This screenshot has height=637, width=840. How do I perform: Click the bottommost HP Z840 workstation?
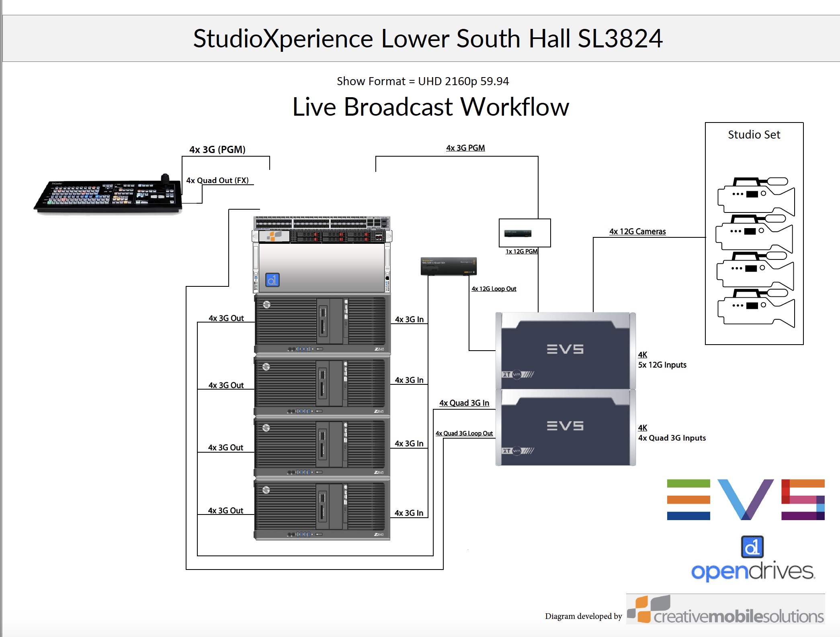tap(322, 510)
